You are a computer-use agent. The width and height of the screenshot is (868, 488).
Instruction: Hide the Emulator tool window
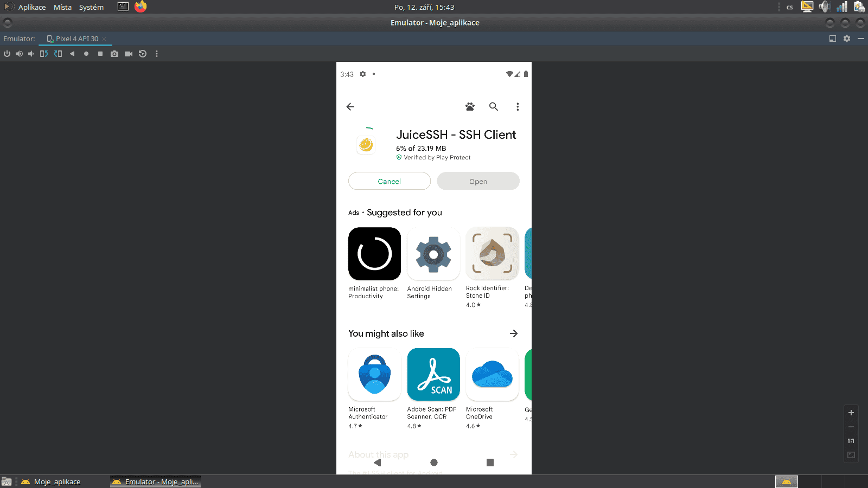[861, 38]
